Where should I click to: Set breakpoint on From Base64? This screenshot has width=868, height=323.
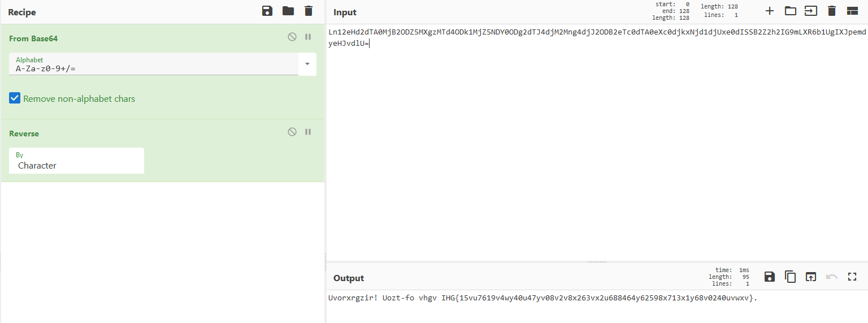click(308, 37)
